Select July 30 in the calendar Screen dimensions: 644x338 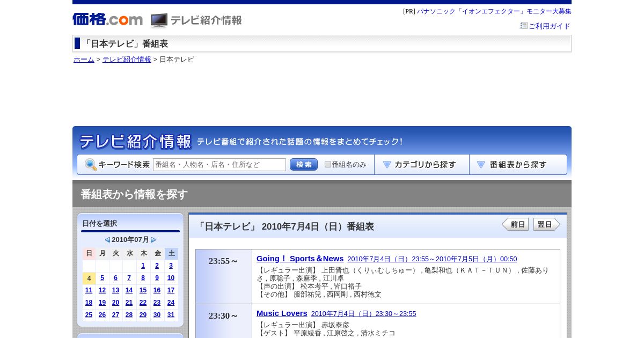pyautogui.click(x=157, y=315)
